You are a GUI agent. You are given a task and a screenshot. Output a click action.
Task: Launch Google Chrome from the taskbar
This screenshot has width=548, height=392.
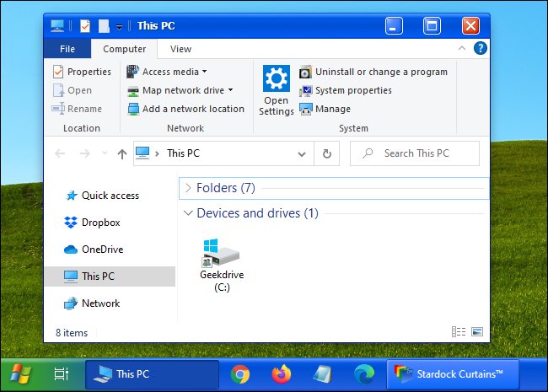tap(240, 374)
